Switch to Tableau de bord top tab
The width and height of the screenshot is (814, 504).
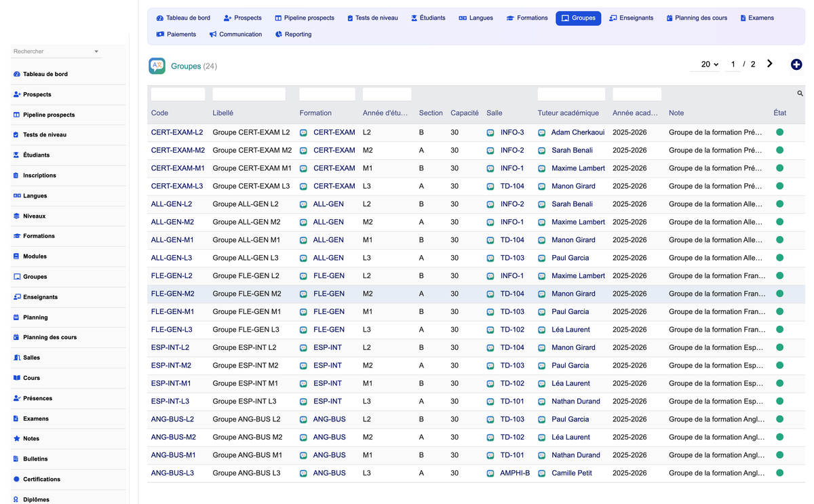[x=183, y=18]
